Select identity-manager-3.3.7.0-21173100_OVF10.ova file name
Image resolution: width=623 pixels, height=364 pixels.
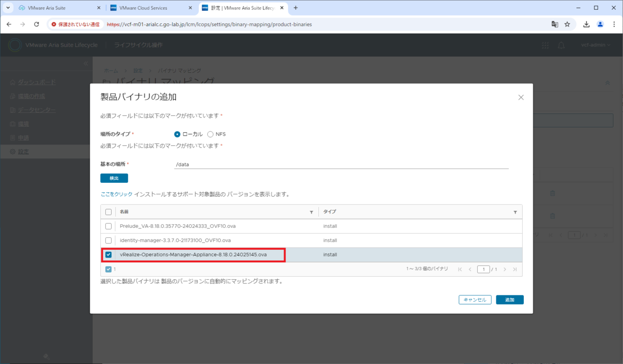coord(175,240)
